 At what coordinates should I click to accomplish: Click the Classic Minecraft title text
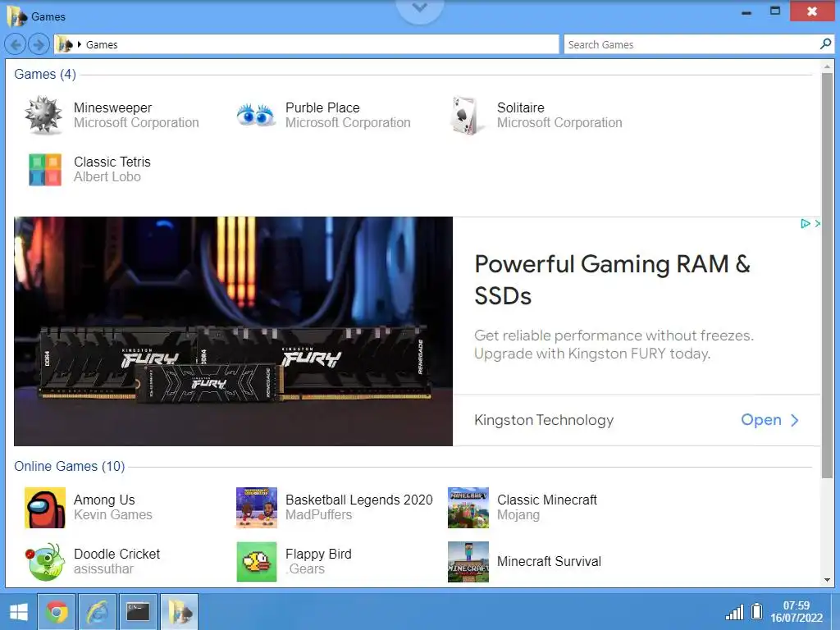pyautogui.click(x=547, y=500)
